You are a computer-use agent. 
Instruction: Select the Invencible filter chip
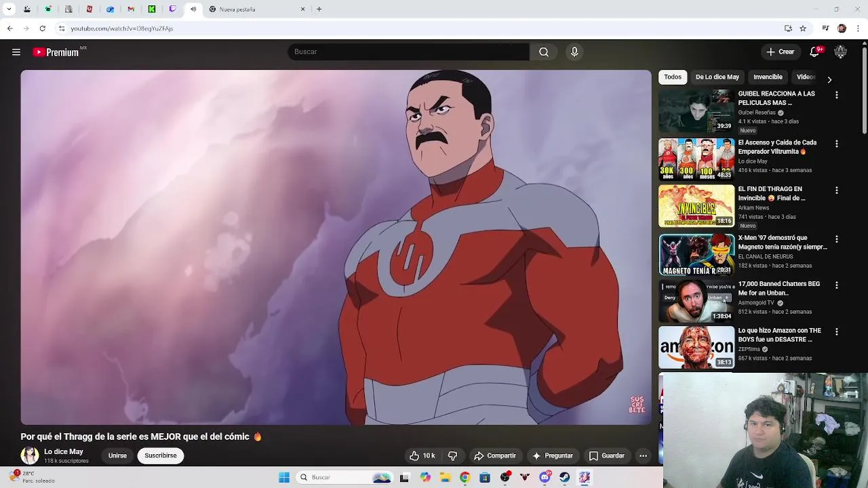click(768, 77)
